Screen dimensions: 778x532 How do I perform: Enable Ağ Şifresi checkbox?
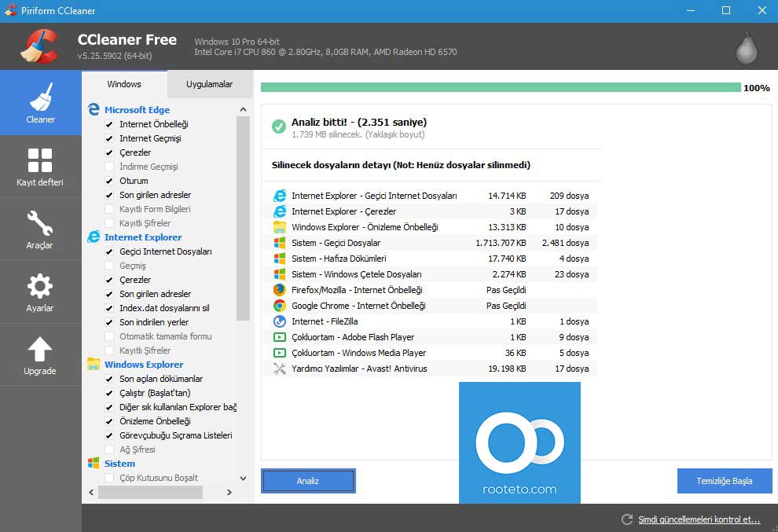(x=109, y=449)
